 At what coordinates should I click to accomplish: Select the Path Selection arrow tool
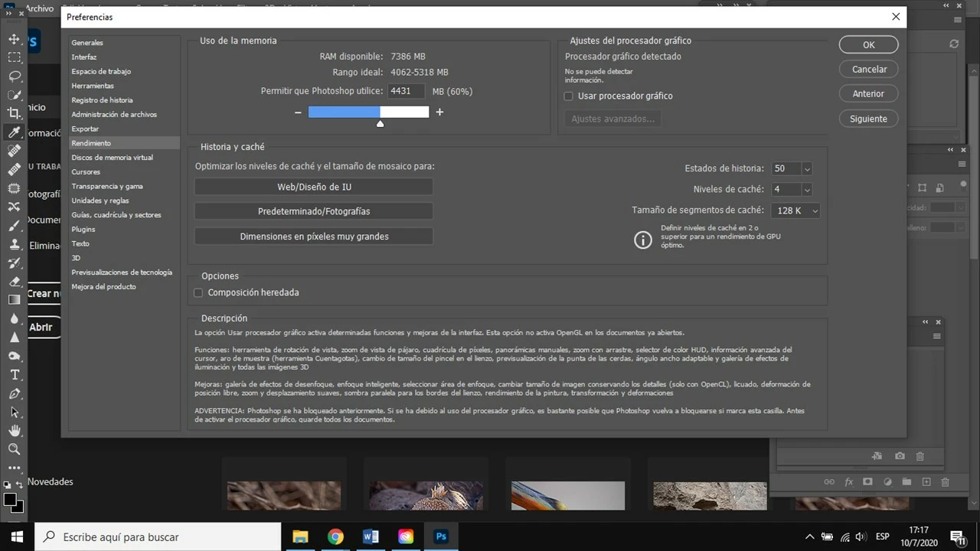click(14, 412)
